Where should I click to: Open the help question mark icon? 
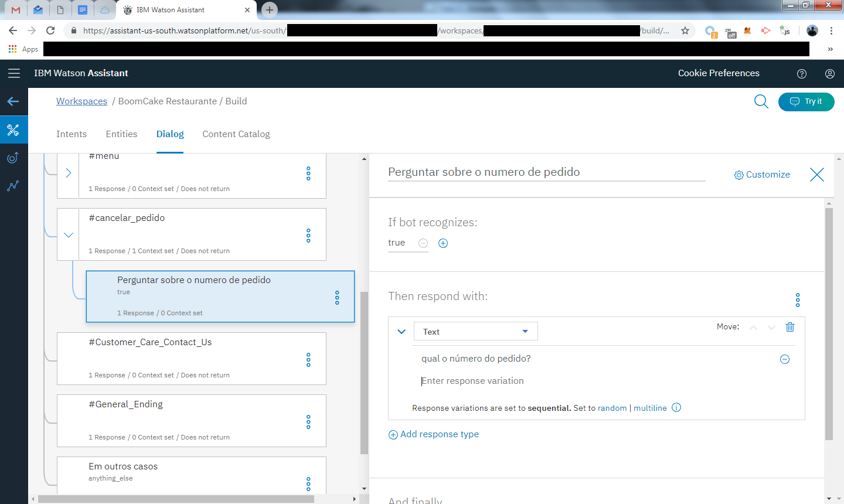[x=802, y=74]
